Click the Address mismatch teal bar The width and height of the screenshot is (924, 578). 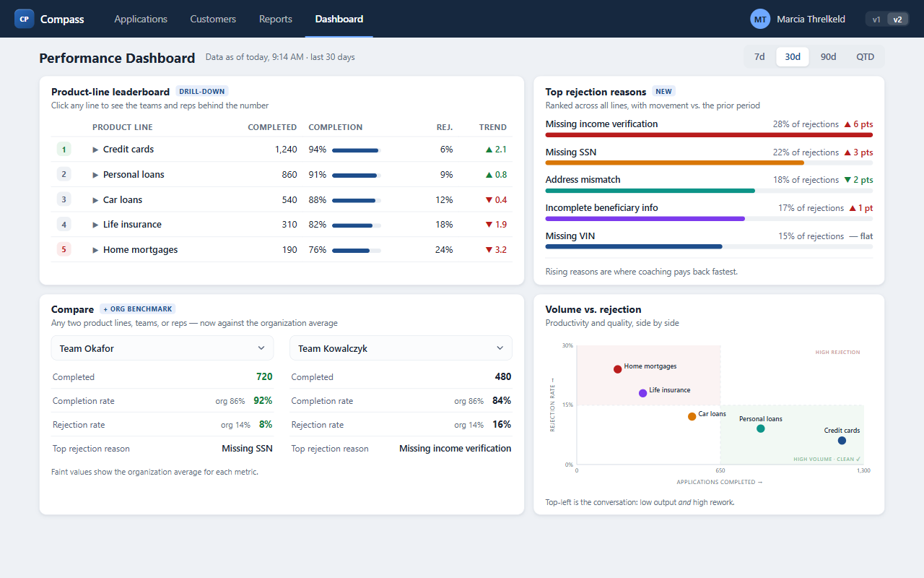[650, 191]
